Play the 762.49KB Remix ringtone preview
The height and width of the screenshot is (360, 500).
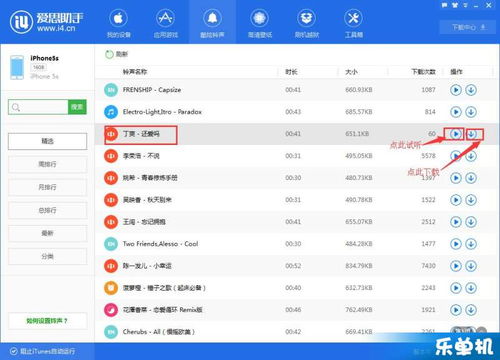(456, 310)
